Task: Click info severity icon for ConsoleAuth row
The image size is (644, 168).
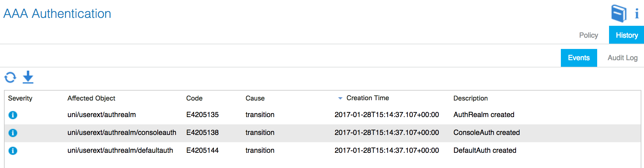Action: (13, 133)
